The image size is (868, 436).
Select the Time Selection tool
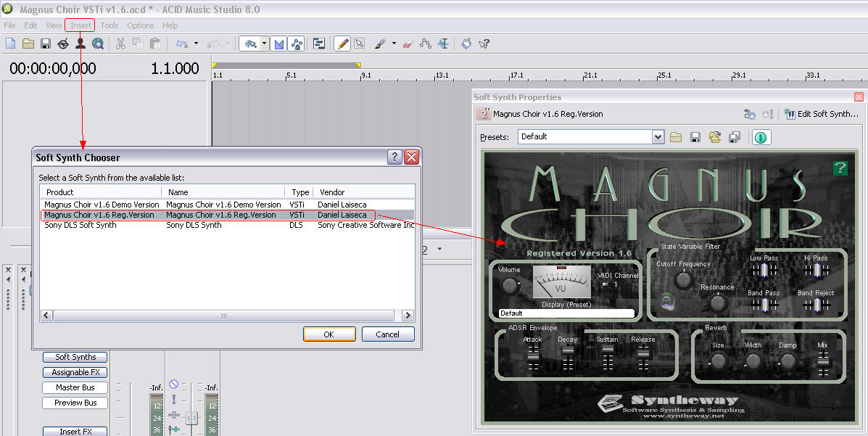click(x=443, y=44)
